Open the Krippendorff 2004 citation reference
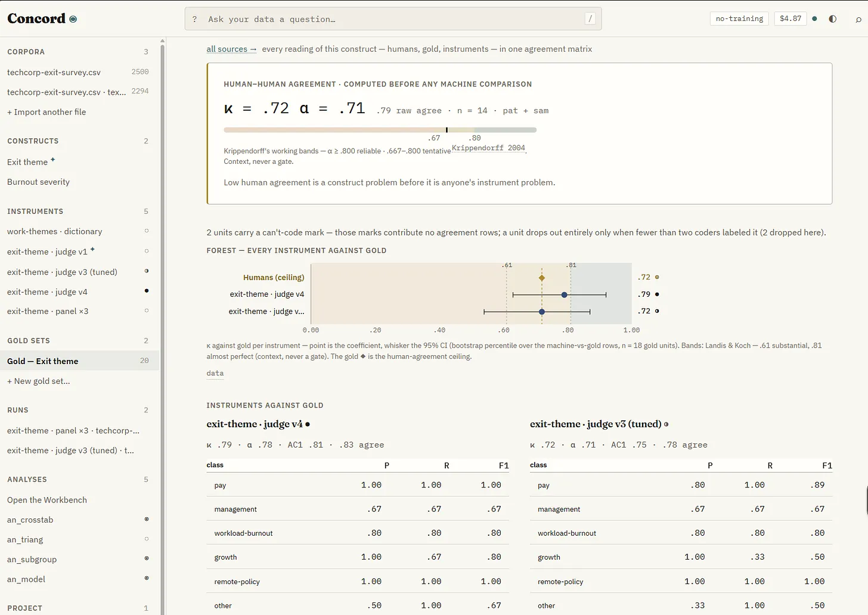 click(488, 148)
